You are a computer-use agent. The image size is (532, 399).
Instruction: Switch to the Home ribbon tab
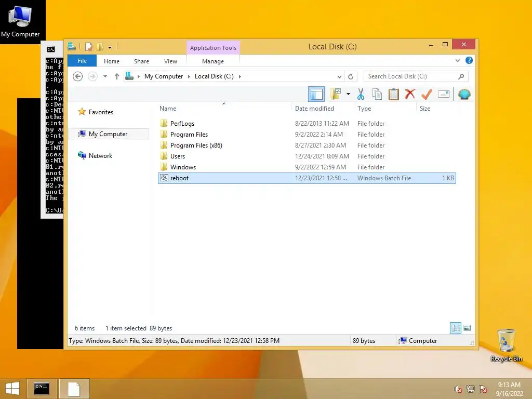112,61
